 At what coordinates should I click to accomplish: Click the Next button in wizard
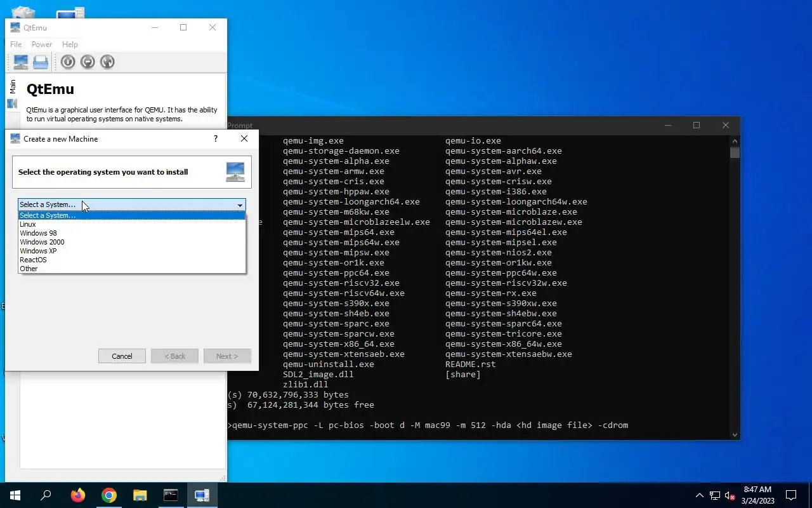[x=227, y=356]
